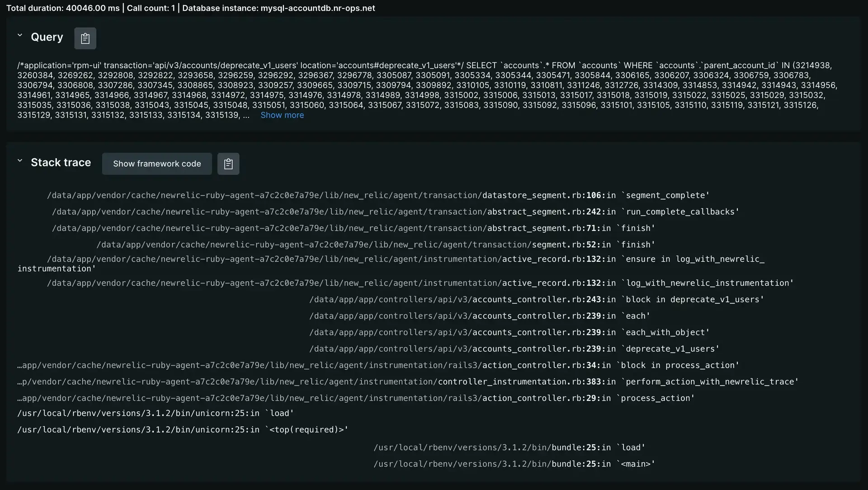The image size is (868, 490).
Task: Copy the stack trace to clipboard
Action: pos(228,164)
